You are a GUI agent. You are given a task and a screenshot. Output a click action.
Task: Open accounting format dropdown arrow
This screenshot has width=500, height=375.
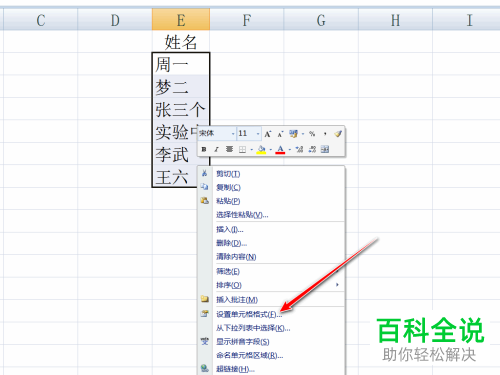tap(303, 134)
